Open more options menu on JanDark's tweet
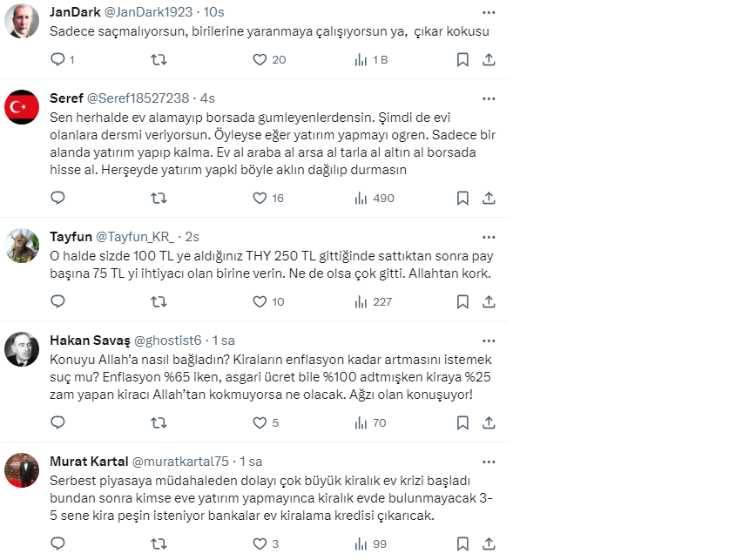 489,12
